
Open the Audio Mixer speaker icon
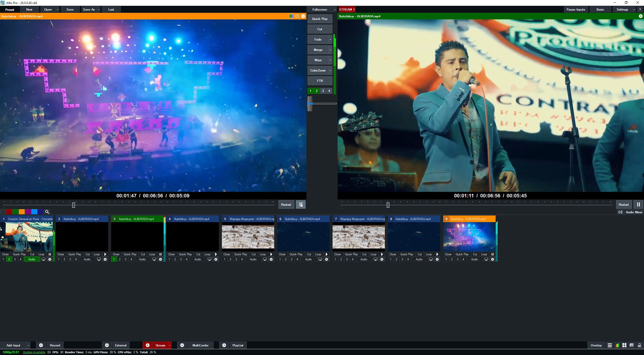pos(620,212)
